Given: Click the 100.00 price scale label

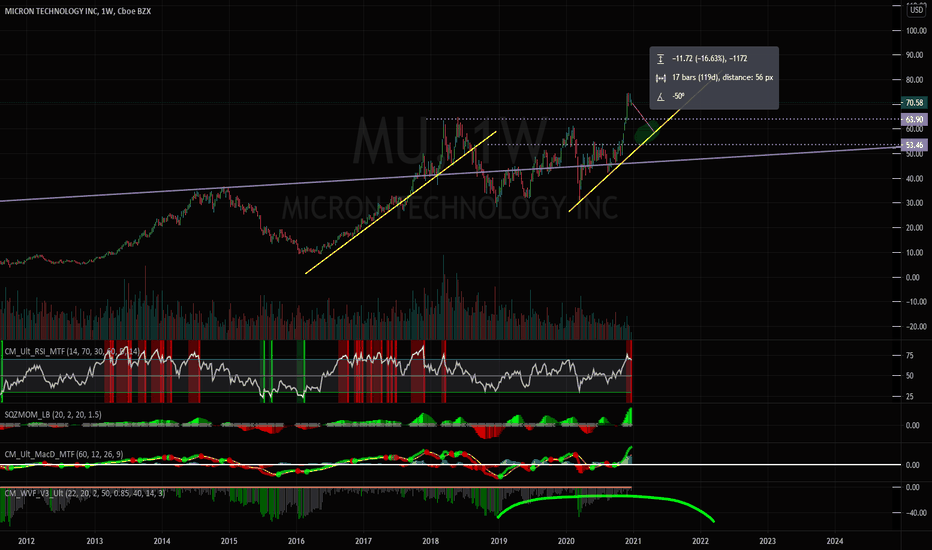Looking at the screenshot, I should point(915,30).
